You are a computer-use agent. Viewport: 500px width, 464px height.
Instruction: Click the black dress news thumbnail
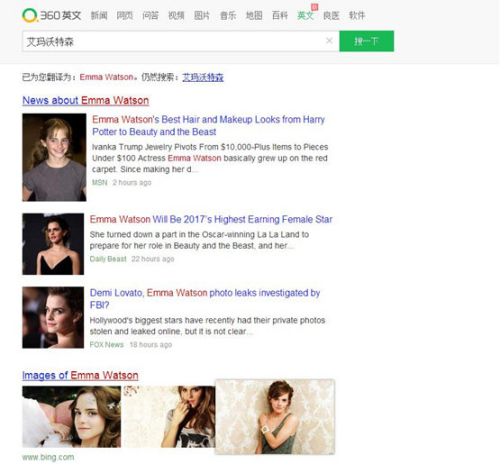click(53, 244)
